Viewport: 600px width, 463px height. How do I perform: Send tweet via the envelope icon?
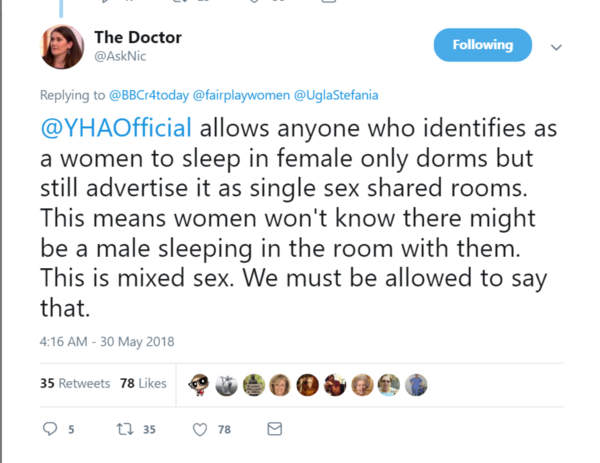pyautogui.click(x=273, y=429)
